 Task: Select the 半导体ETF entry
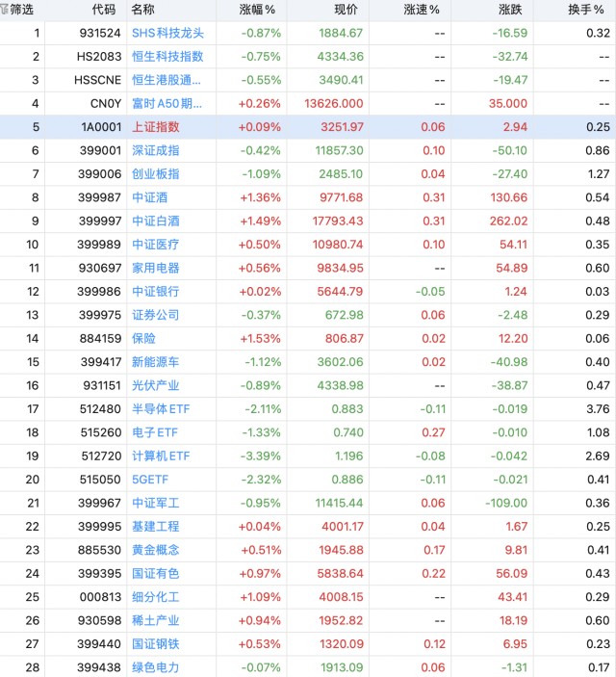coord(161,409)
